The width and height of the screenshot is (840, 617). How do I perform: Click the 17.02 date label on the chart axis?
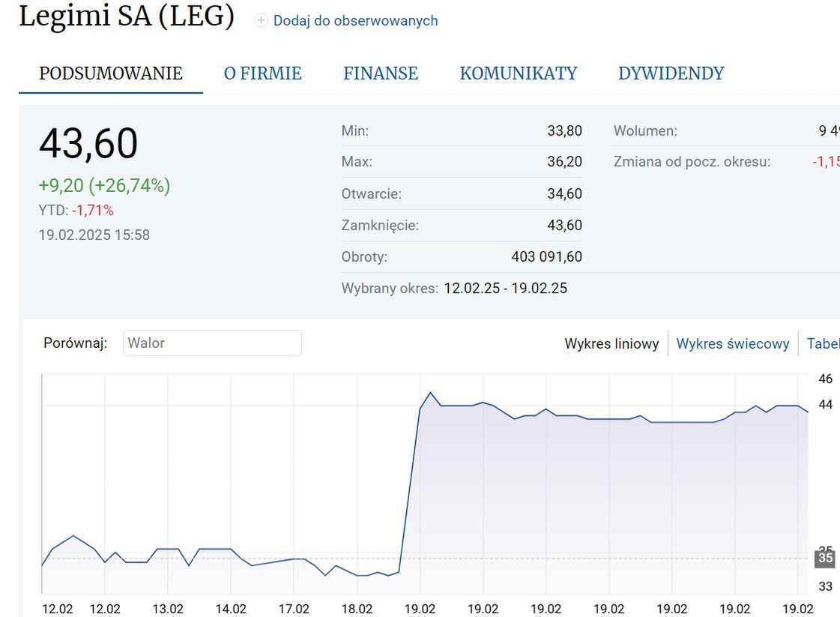(294, 609)
